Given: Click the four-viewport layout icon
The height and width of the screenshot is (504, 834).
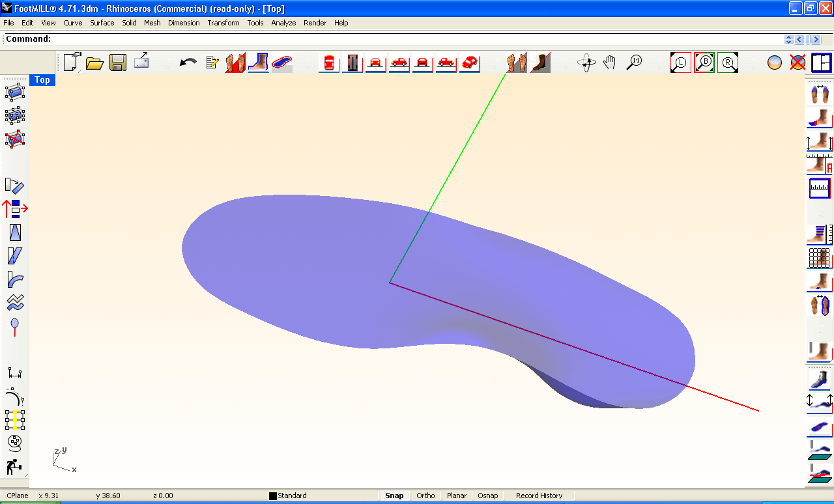Looking at the screenshot, I should 822,63.
